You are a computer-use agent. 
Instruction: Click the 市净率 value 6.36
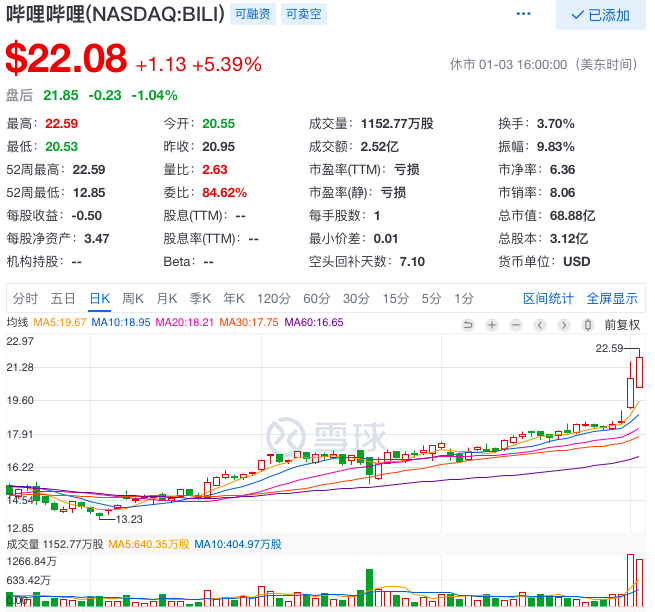562,170
